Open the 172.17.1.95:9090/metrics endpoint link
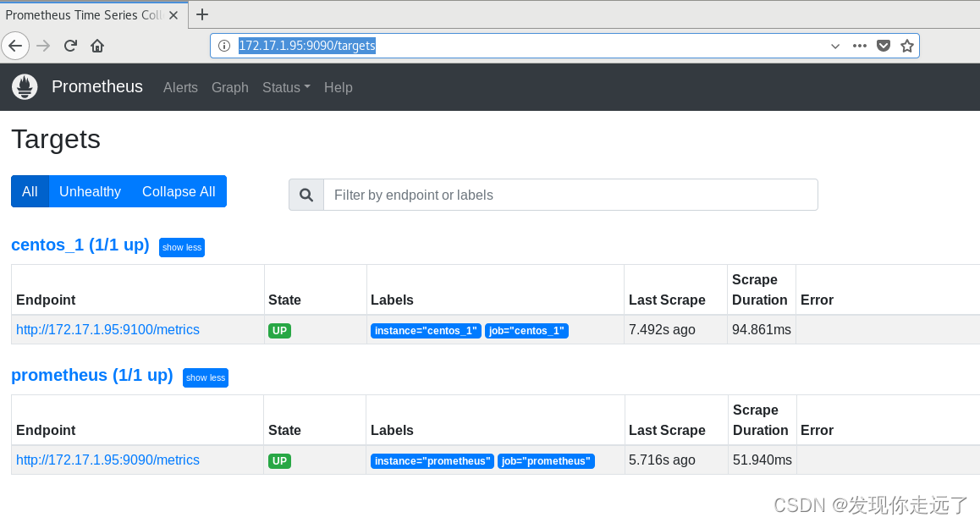Viewport: 980px width, 523px height. [107, 460]
